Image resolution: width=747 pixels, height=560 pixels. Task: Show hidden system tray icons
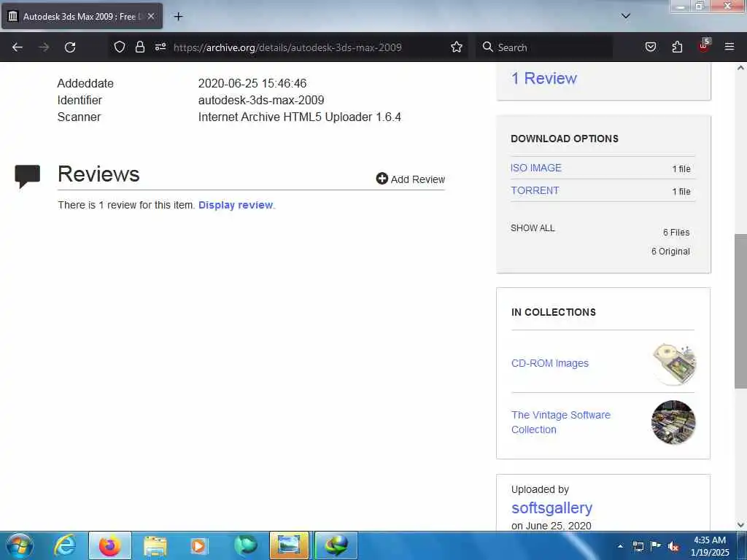[x=620, y=546]
